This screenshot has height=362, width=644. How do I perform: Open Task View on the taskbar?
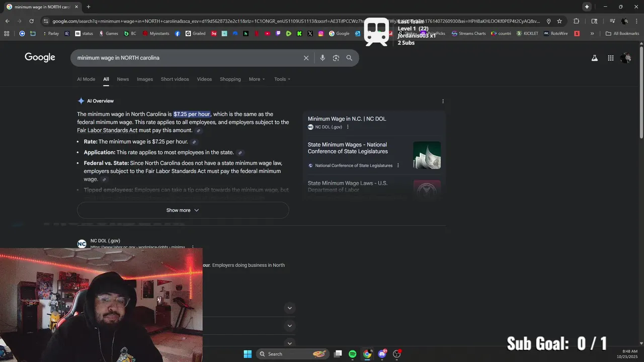point(338,354)
